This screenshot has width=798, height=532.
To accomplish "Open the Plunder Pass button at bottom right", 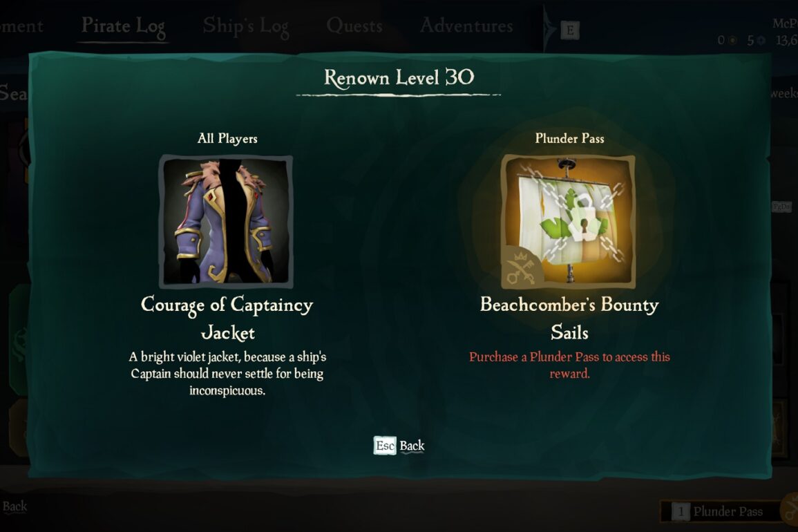I will [x=722, y=511].
